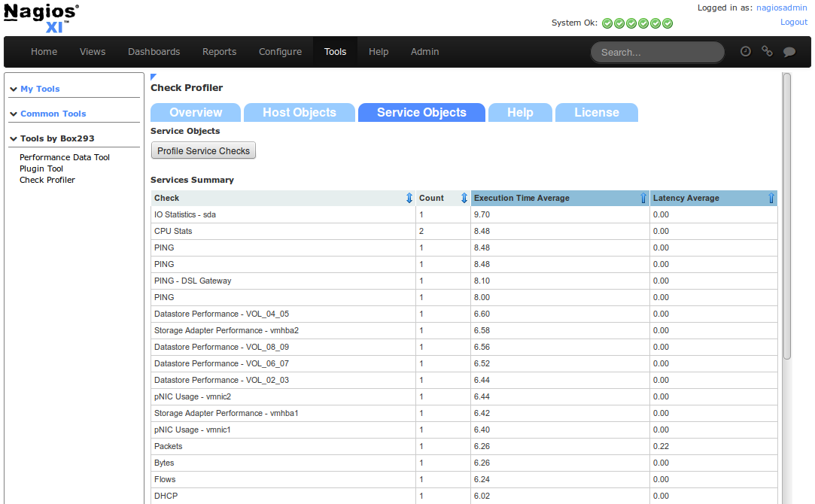Click the Execution Time Average header
The width and height of the screenshot is (815, 504).
click(x=561, y=198)
